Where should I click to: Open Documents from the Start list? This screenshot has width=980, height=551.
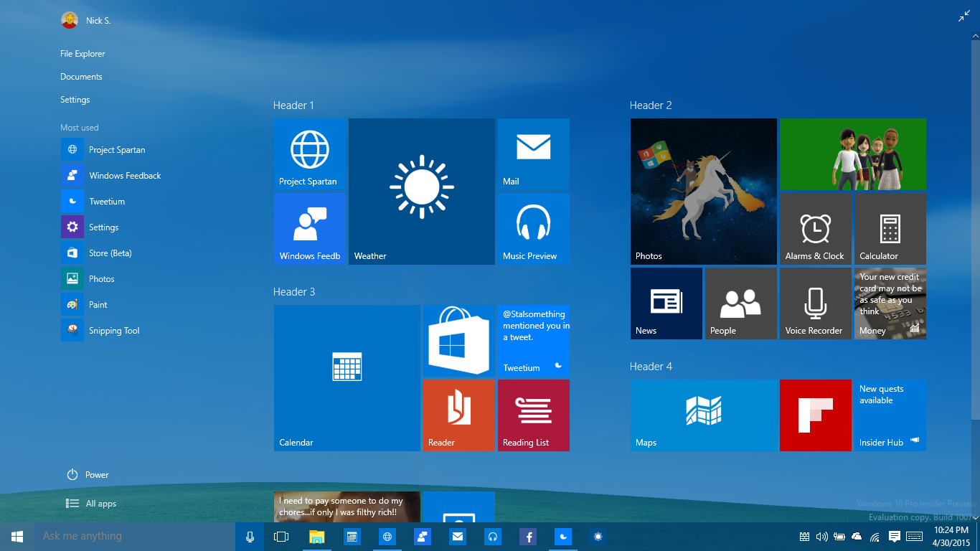[x=81, y=77]
